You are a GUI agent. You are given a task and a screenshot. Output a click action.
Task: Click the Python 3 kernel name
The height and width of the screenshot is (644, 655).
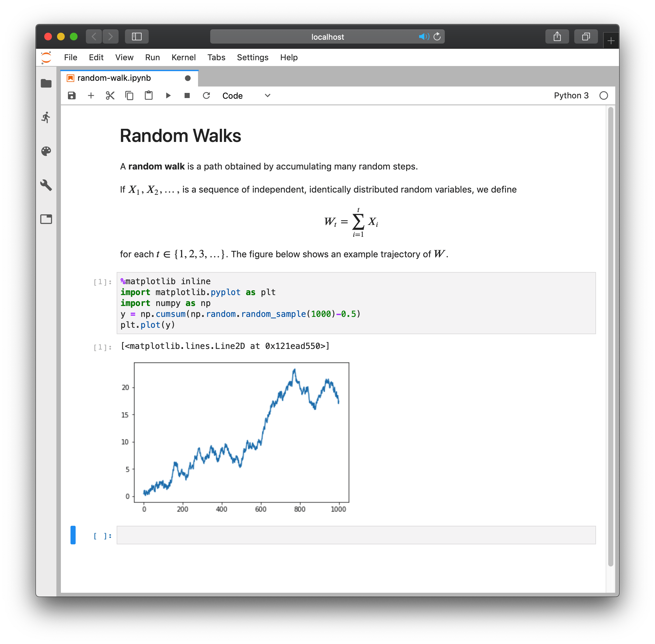pos(571,96)
